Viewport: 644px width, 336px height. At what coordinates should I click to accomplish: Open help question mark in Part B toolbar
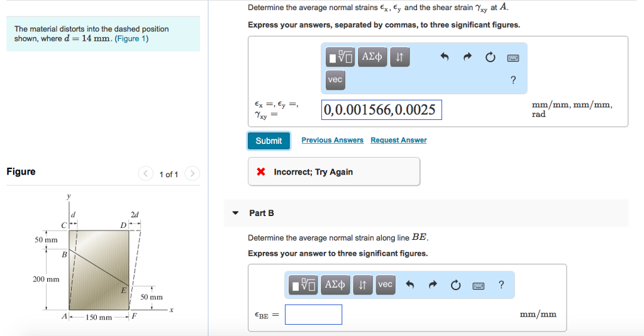501,285
